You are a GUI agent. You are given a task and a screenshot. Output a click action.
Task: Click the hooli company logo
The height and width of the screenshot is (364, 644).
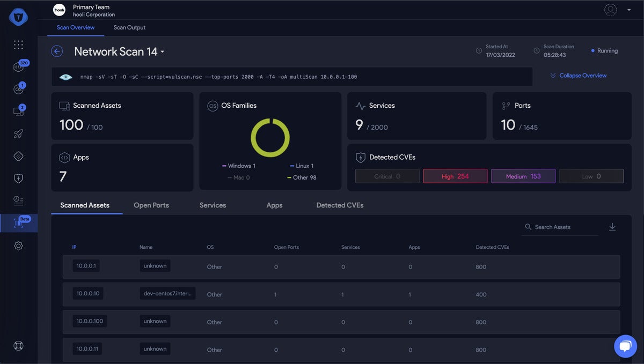pyautogui.click(x=59, y=10)
